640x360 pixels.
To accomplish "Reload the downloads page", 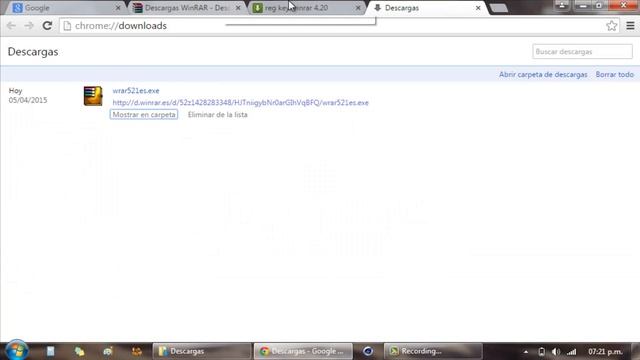I will pyautogui.click(x=47, y=26).
